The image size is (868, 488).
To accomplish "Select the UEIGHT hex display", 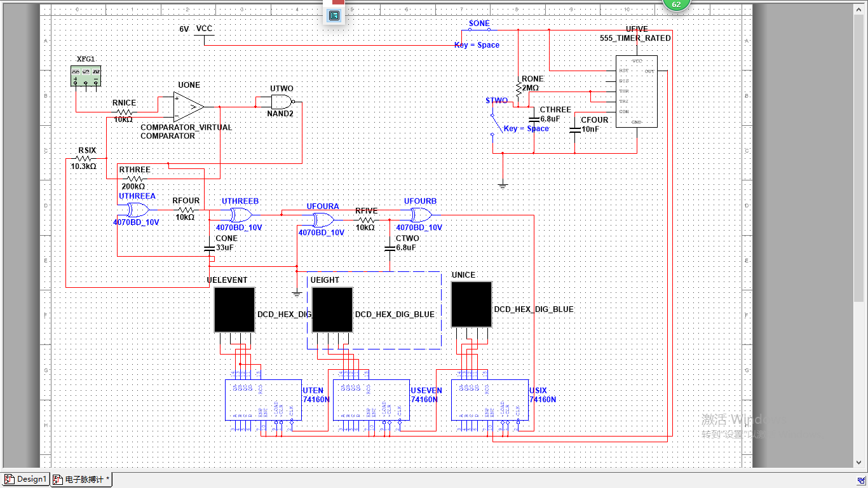I will [x=332, y=309].
